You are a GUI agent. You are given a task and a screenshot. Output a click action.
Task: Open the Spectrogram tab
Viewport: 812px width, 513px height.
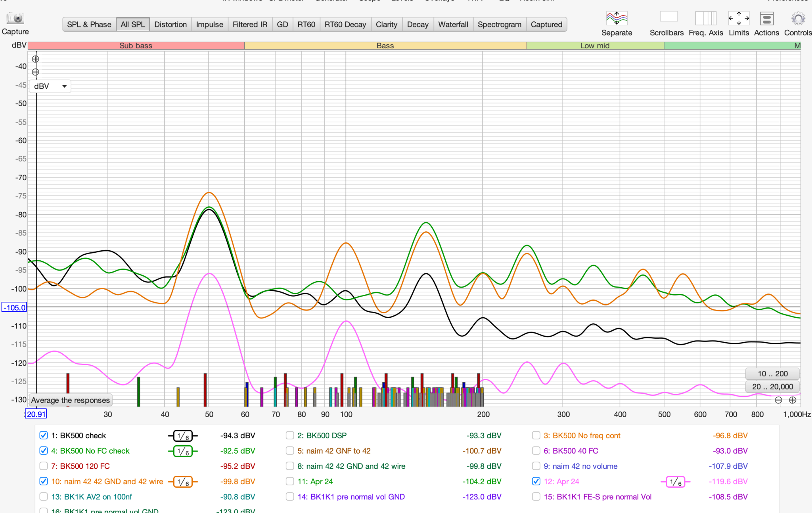[x=500, y=25]
